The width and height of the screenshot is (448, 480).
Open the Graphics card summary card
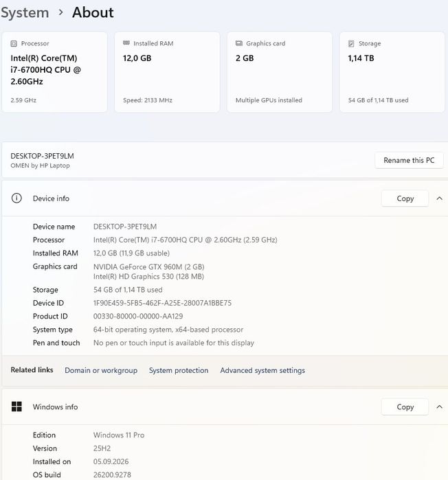tap(280, 72)
